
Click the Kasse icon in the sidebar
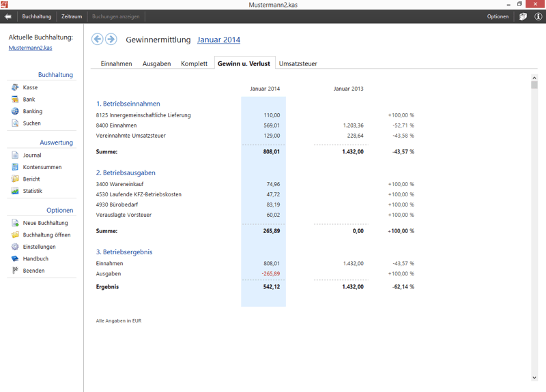15,87
